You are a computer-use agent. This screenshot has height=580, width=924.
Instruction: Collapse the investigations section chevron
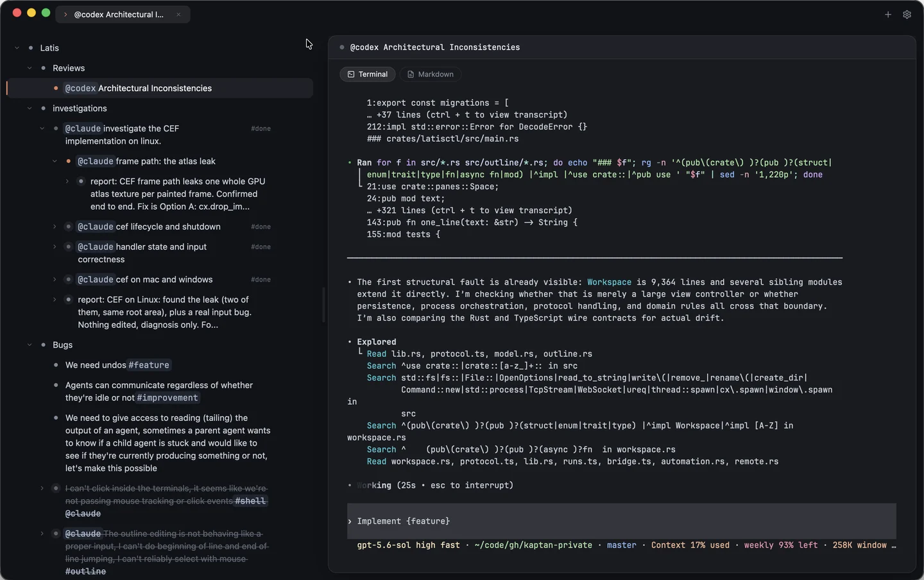[x=30, y=108]
